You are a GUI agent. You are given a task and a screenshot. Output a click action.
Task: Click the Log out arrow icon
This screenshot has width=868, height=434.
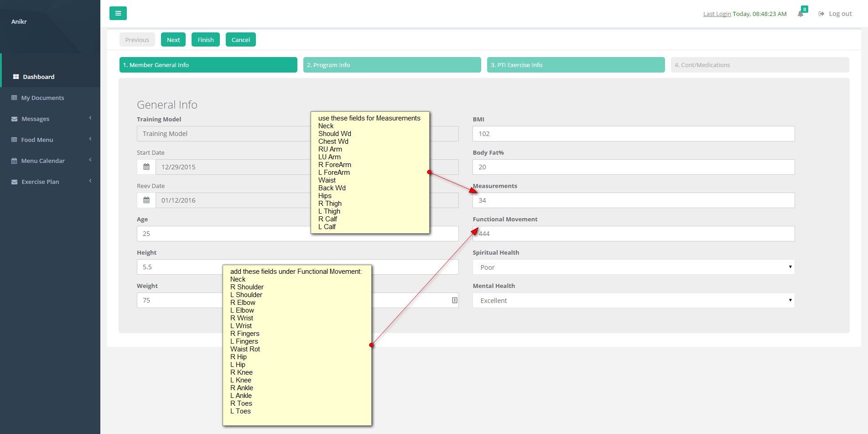(x=821, y=14)
